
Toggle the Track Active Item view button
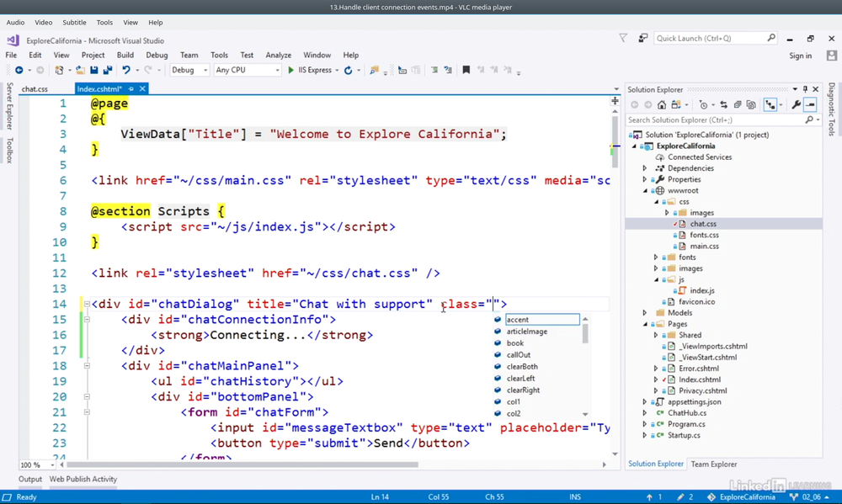pyautogui.click(x=770, y=104)
